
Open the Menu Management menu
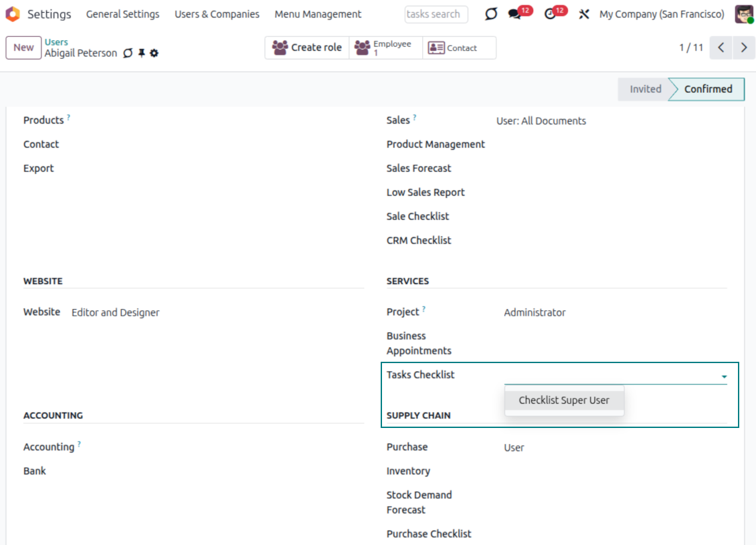[x=318, y=14]
